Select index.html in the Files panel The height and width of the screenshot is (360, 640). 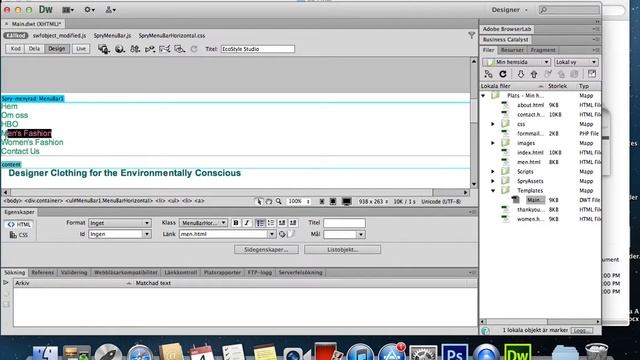[530, 153]
